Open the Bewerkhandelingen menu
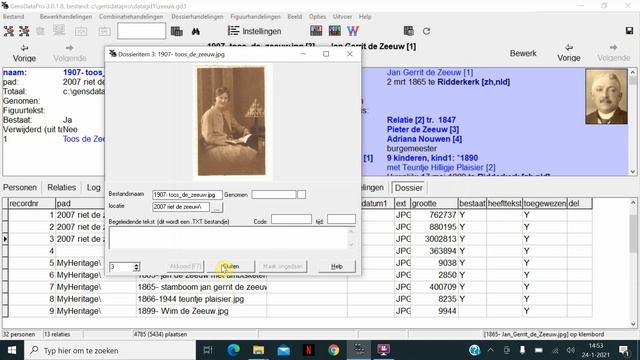Image resolution: width=640 pixels, height=360 pixels. (x=66, y=17)
